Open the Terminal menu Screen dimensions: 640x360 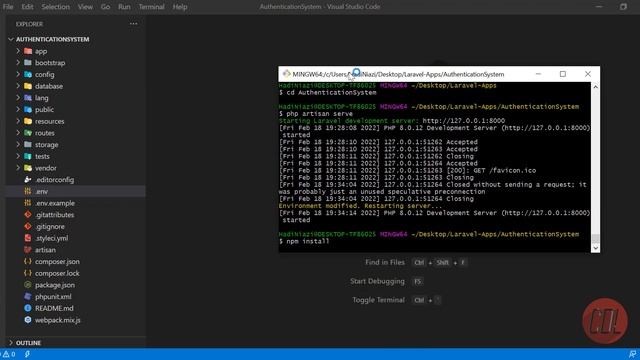tap(151, 7)
